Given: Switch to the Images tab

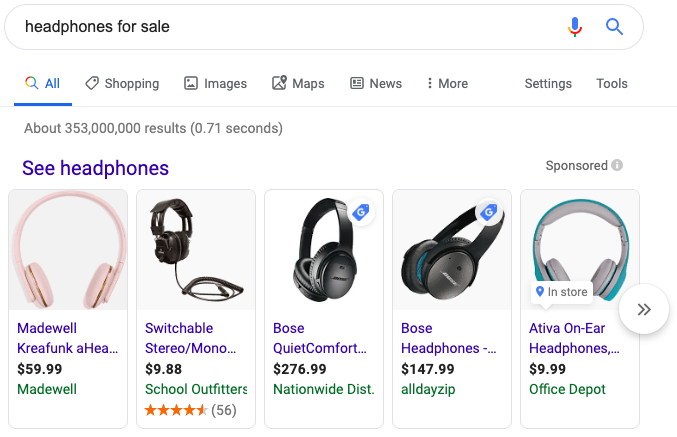Looking at the screenshot, I should pyautogui.click(x=215, y=83).
